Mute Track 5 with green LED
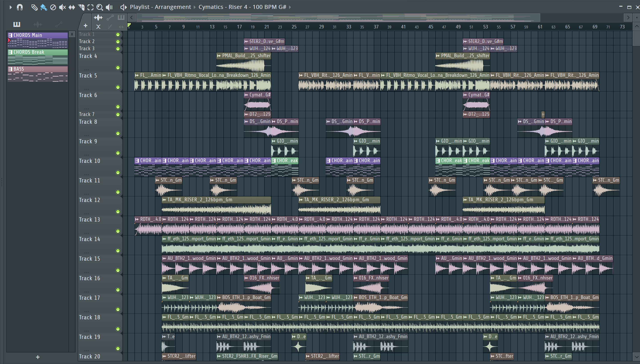 click(x=118, y=87)
